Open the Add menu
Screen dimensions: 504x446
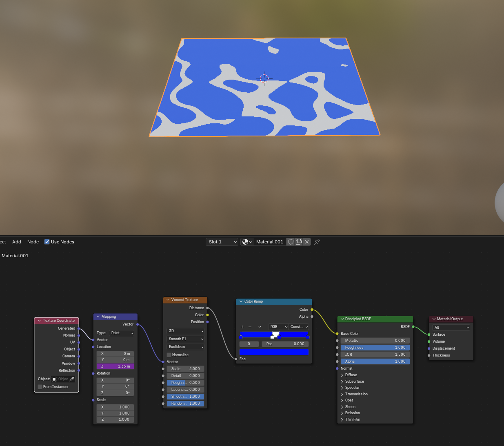tap(17, 242)
